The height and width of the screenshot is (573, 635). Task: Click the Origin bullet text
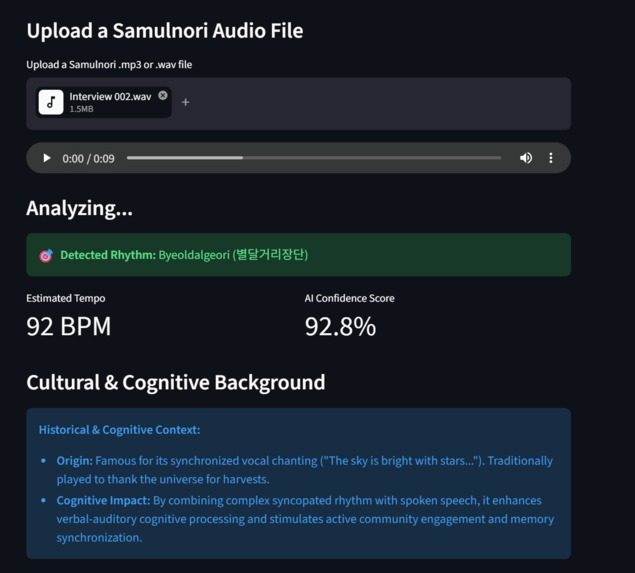pos(305,470)
